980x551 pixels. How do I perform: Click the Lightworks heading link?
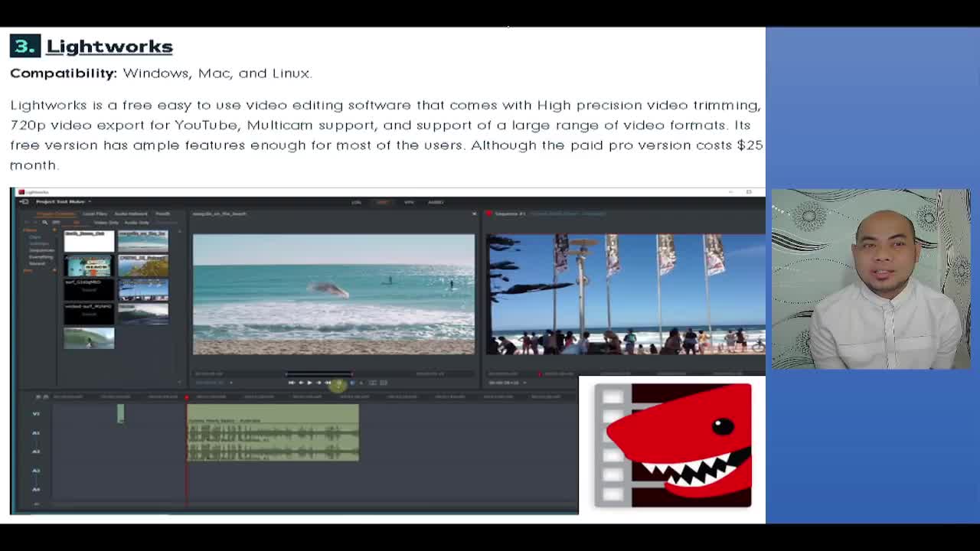[109, 46]
